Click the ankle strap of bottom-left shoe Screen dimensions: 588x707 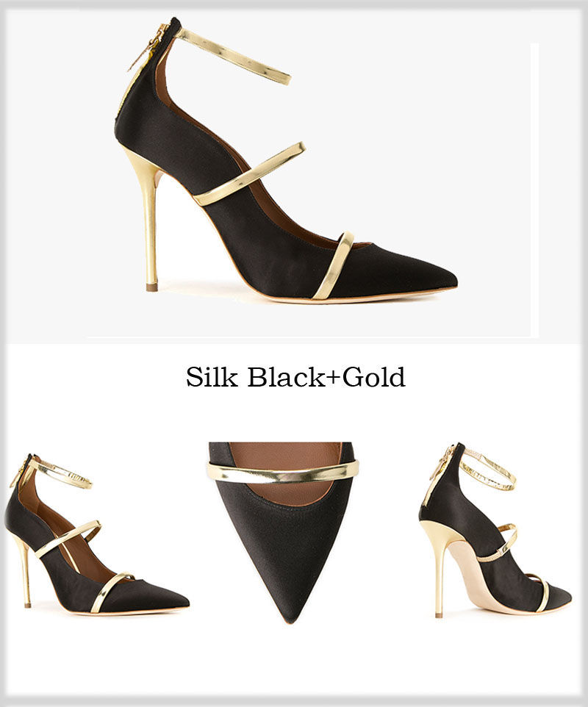click(63, 474)
